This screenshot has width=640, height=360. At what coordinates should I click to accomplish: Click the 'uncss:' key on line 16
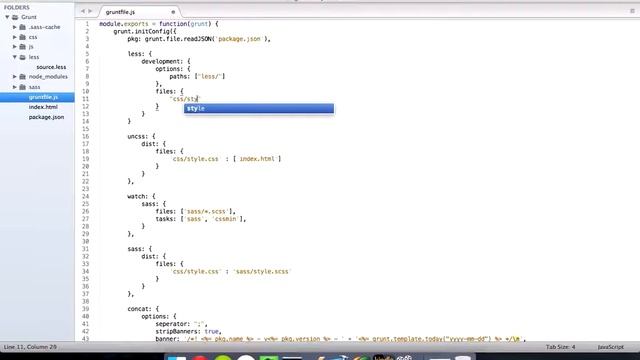coord(138,136)
